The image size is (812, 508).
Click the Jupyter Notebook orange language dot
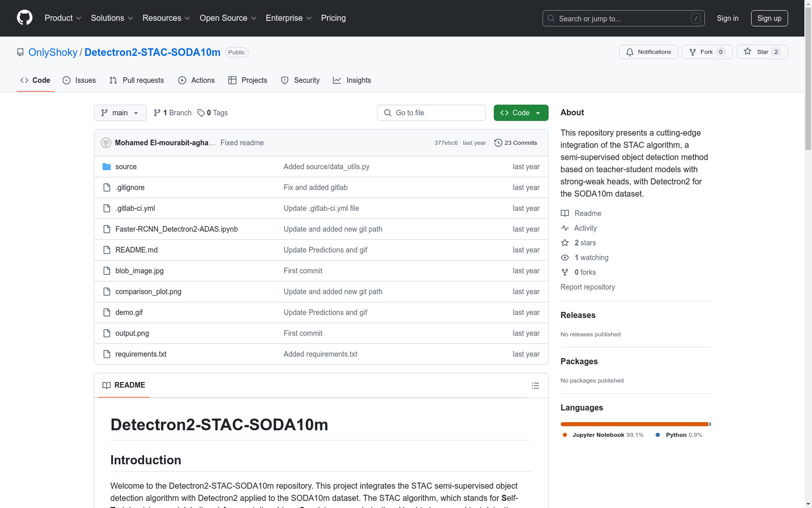click(x=565, y=435)
